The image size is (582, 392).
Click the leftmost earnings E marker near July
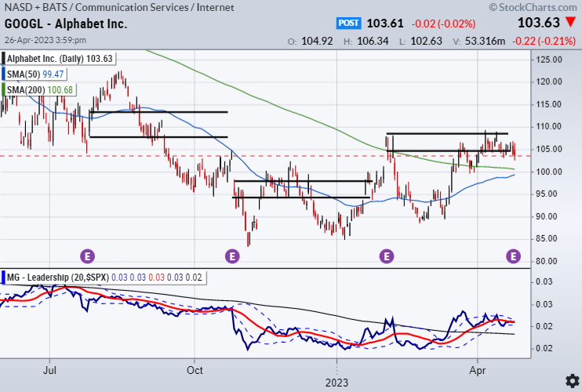click(x=89, y=255)
